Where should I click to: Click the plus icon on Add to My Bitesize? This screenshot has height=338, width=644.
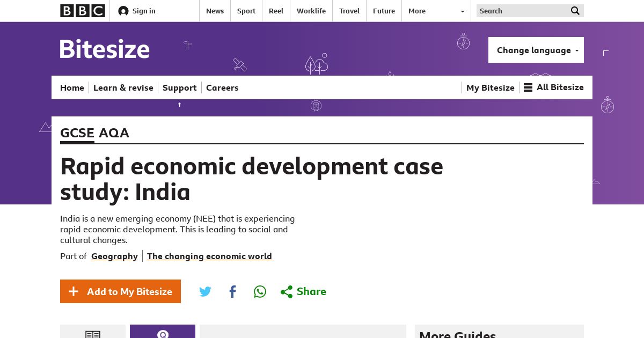coord(74,291)
